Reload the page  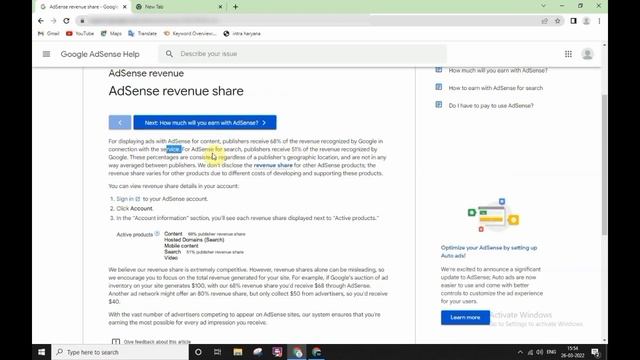tap(67, 21)
